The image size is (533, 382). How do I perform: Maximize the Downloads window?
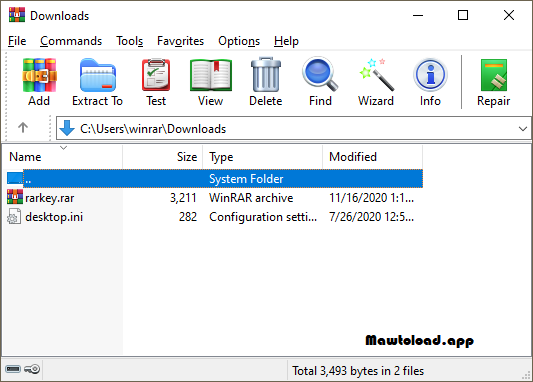coord(463,15)
